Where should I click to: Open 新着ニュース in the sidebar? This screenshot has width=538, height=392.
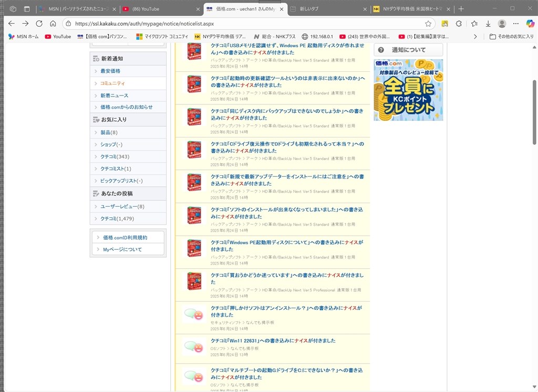pyautogui.click(x=114, y=96)
